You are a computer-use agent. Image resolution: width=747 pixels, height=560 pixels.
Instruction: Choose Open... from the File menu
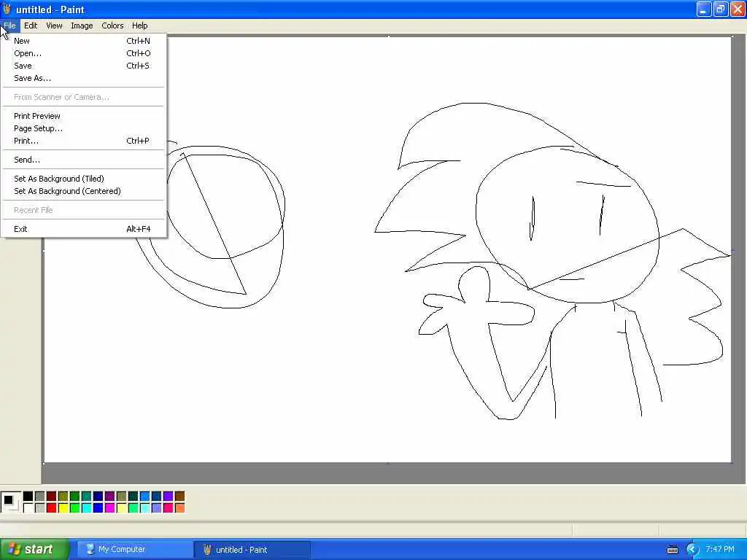(x=83, y=53)
